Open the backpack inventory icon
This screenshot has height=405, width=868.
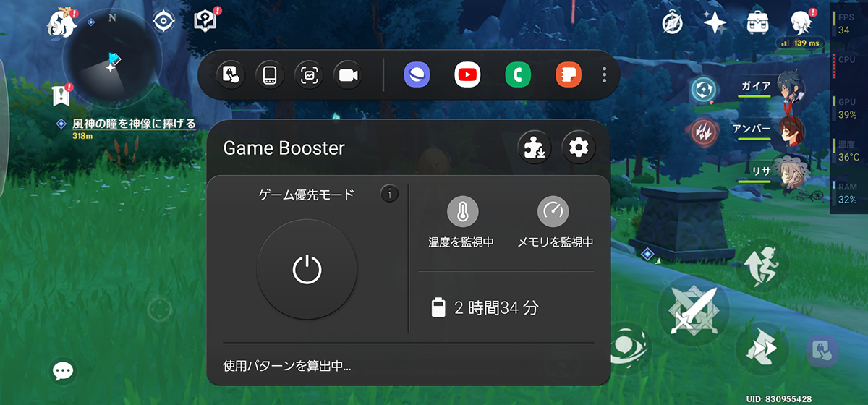pos(757,23)
